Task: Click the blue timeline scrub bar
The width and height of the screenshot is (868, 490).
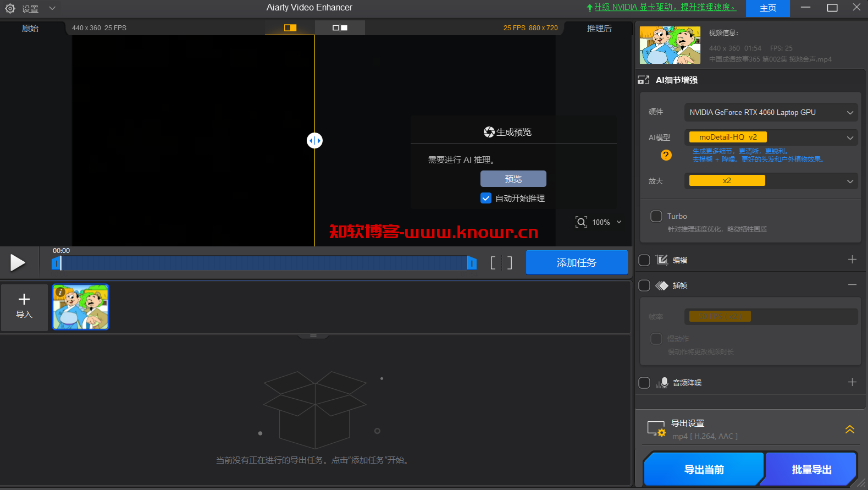Action: [x=264, y=263]
